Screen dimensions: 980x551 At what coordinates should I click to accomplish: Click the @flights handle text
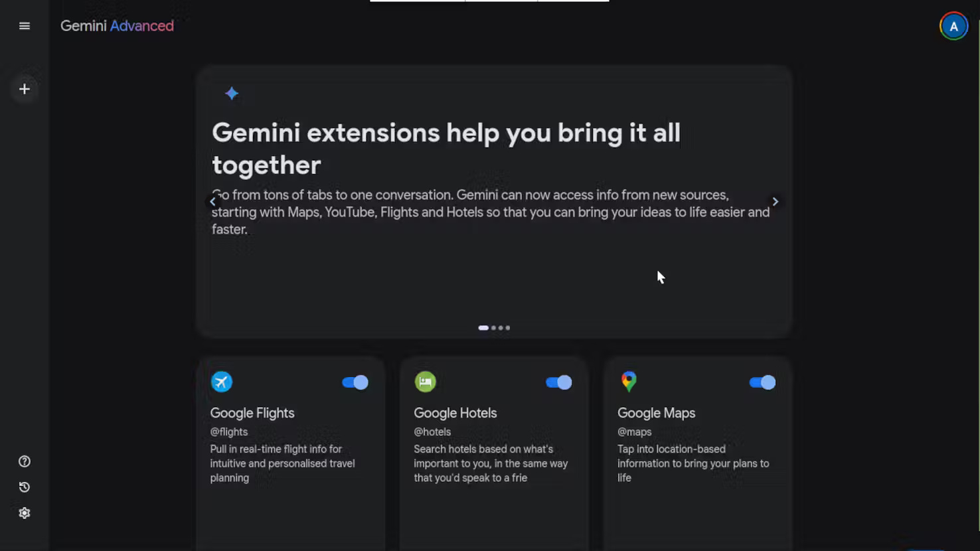tap(229, 432)
